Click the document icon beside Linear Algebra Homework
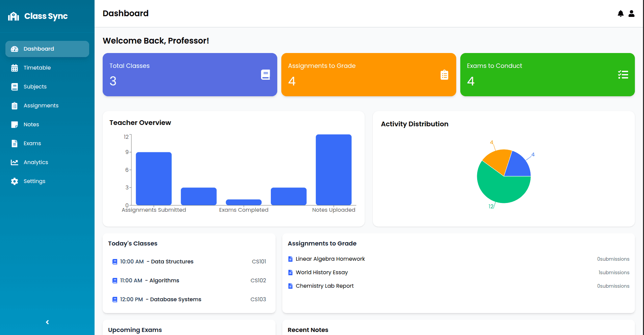The width and height of the screenshot is (644, 335). pyautogui.click(x=290, y=259)
